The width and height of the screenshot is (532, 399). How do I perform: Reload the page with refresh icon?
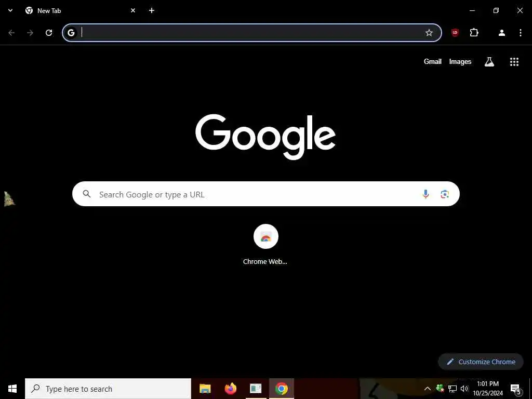coord(49,33)
